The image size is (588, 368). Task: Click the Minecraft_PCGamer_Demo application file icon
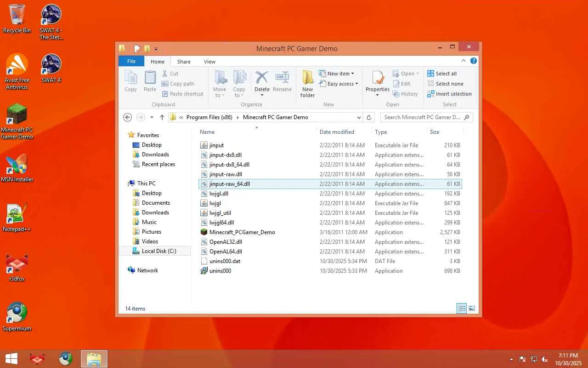tap(204, 232)
